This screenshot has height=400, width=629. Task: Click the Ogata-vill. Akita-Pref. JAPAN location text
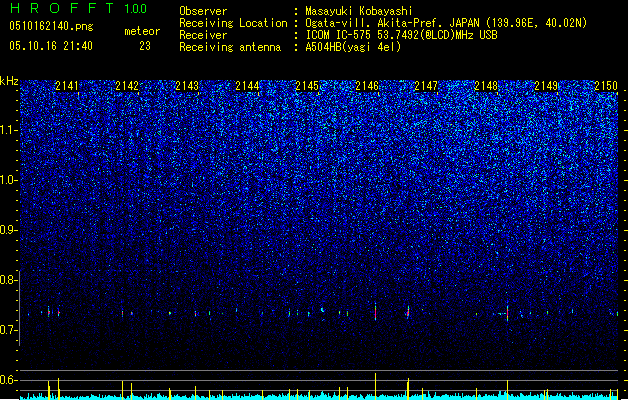point(446,23)
